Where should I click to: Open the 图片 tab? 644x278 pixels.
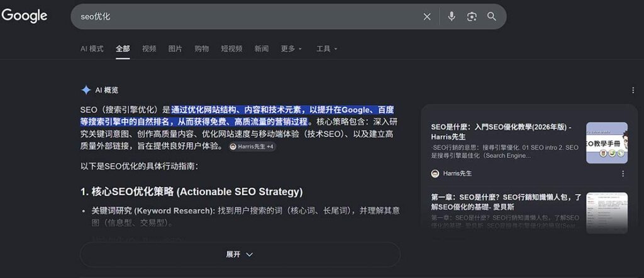point(175,48)
